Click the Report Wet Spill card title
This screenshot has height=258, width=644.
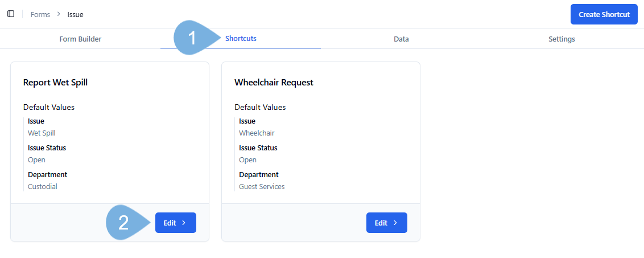(x=55, y=83)
